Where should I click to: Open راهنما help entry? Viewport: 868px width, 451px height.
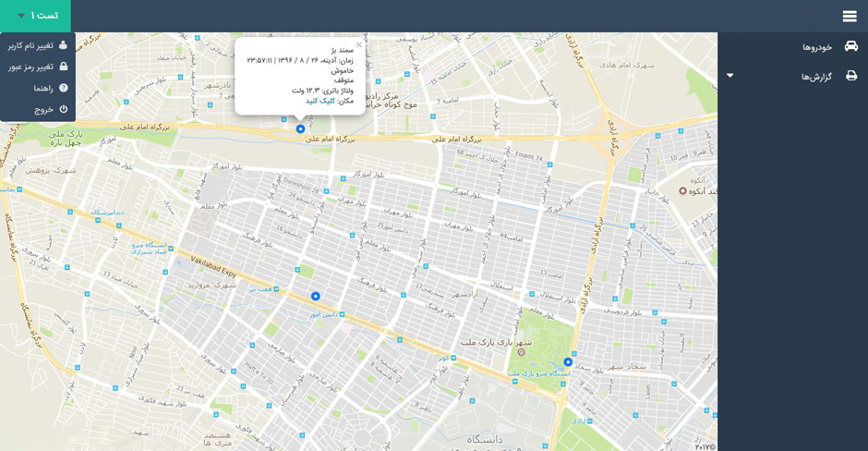click(43, 88)
